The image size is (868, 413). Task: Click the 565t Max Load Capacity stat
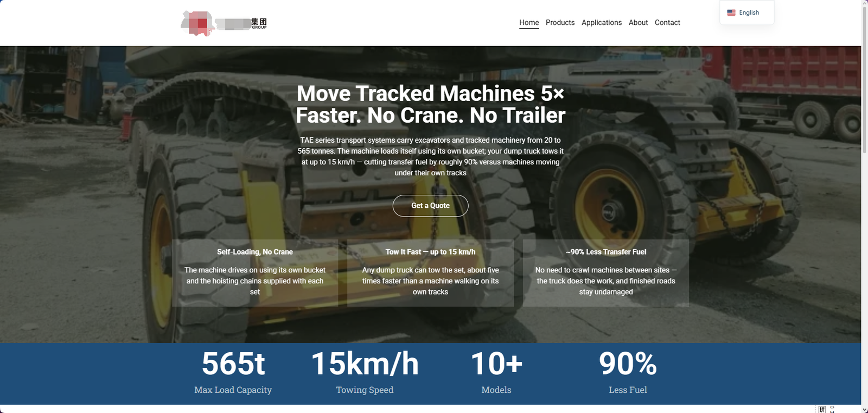pyautogui.click(x=233, y=372)
